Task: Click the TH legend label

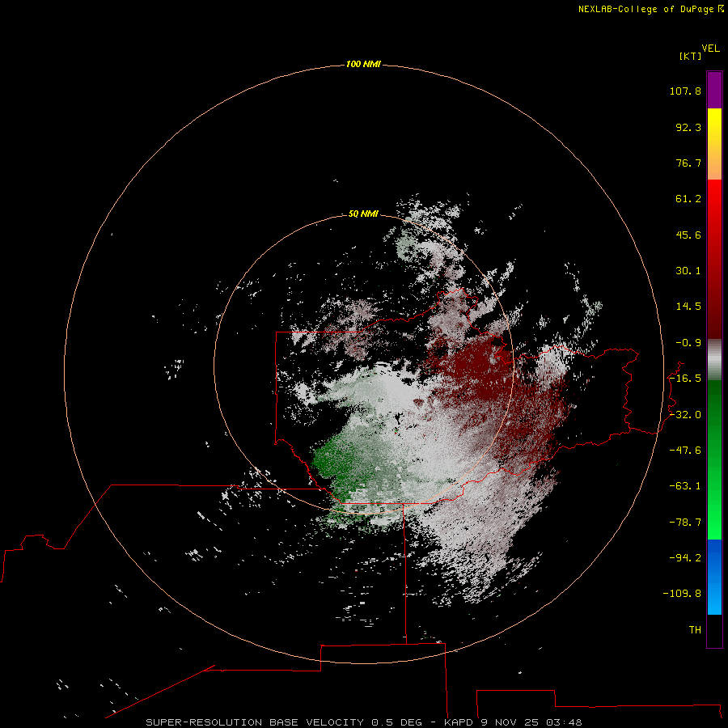Action: pos(695,630)
